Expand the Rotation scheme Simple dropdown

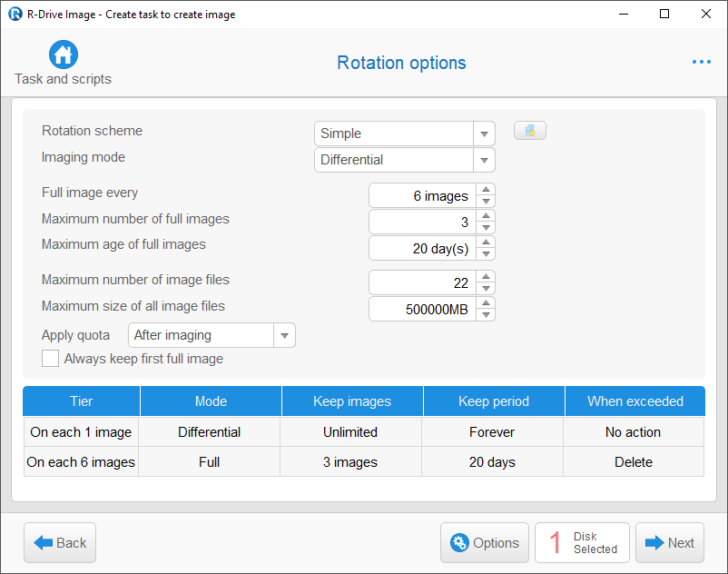click(404, 134)
